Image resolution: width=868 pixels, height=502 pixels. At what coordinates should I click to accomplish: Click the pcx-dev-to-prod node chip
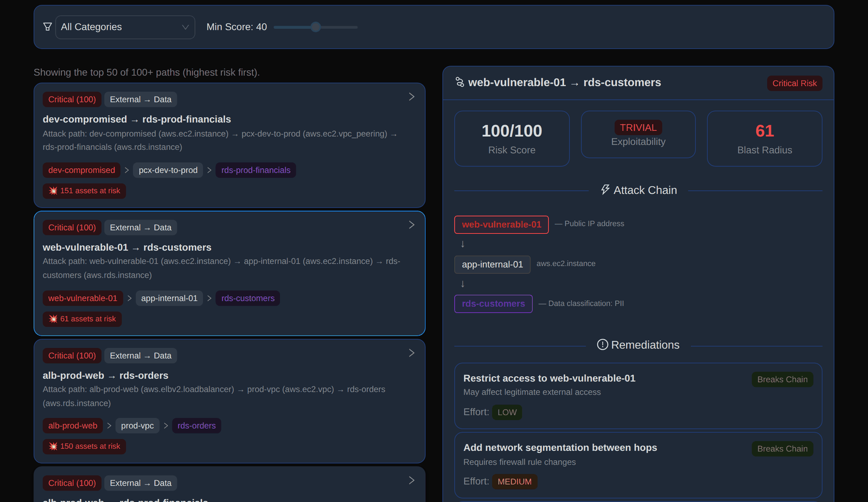tap(168, 170)
